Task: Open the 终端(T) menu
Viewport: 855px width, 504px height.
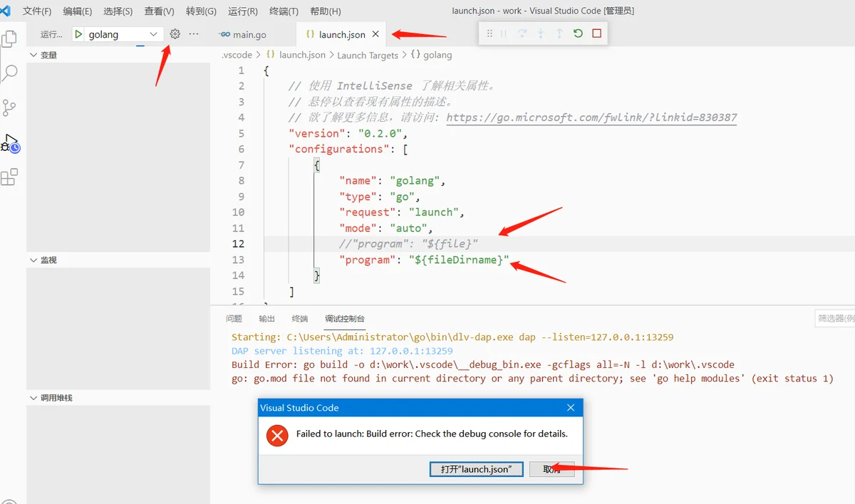Action: (x=284, y=11)
